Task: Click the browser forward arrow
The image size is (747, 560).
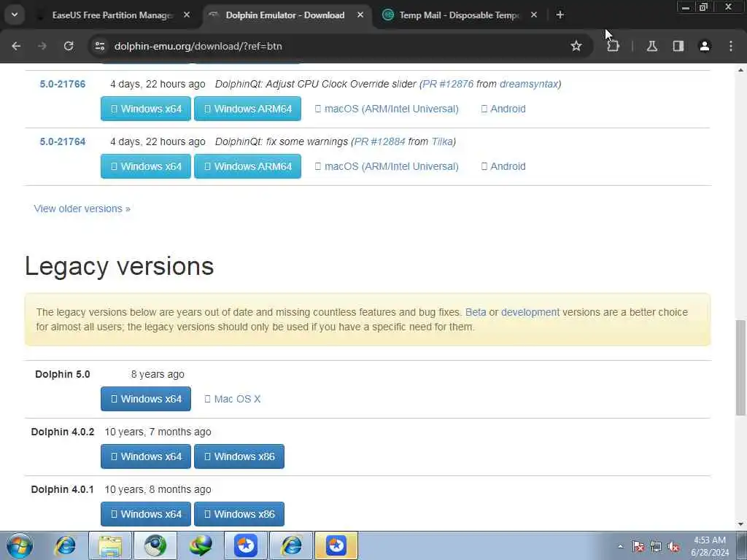Action: tap(42, 46)
